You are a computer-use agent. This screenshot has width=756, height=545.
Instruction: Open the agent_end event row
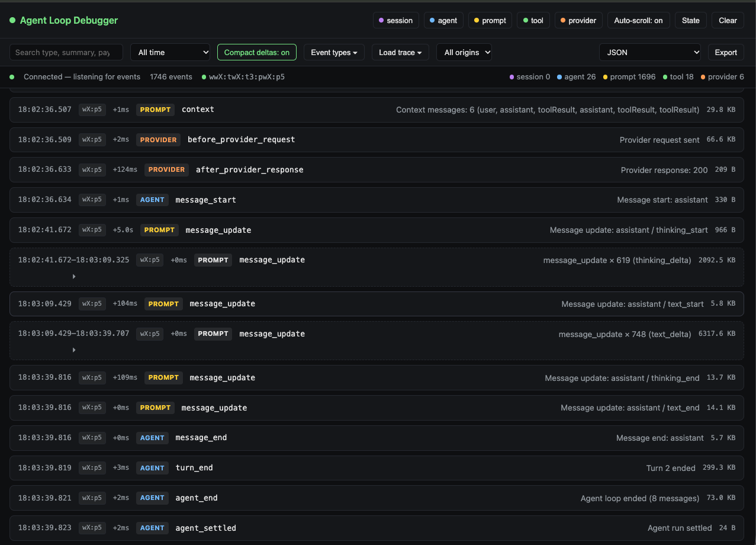click(x=377, y=498)
